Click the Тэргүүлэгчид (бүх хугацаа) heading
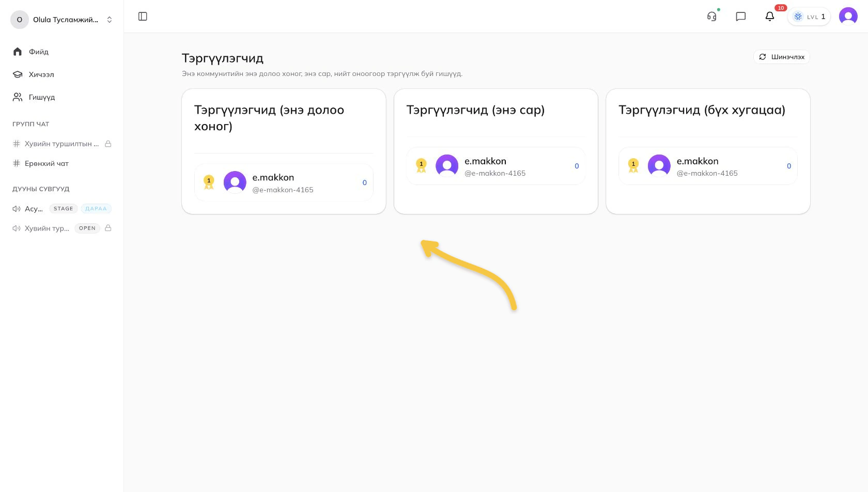Image resolution: width=868 pixels, height=492 pixels. pos(702,110)
